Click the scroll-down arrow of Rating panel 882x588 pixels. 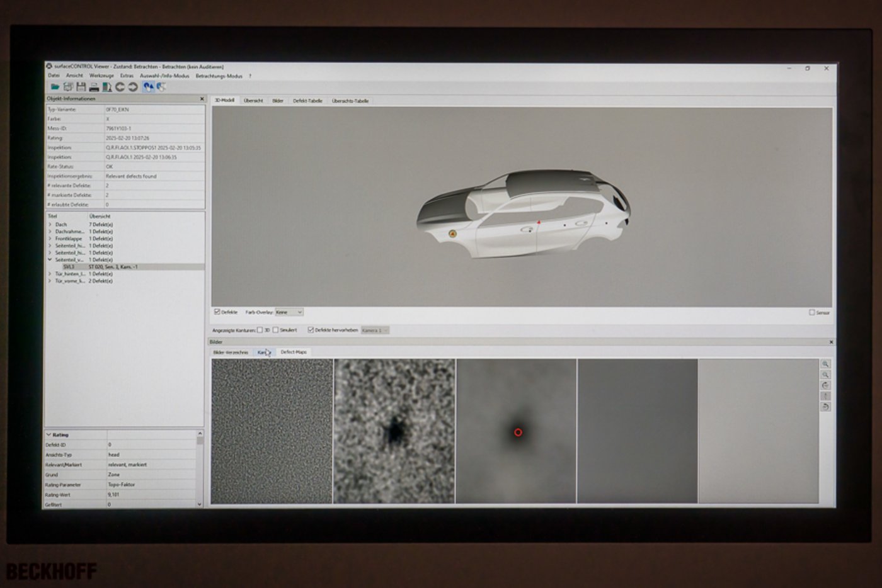click(200, 504)
